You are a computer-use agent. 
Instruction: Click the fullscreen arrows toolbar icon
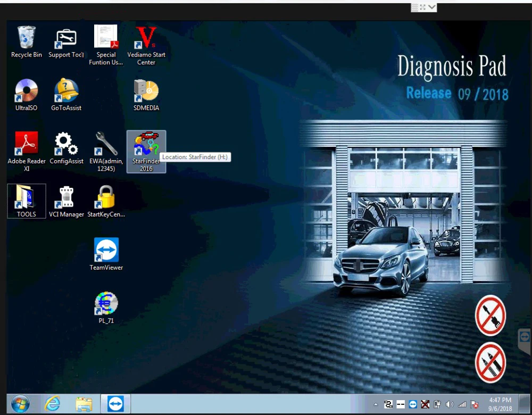(x=423, y=7)
